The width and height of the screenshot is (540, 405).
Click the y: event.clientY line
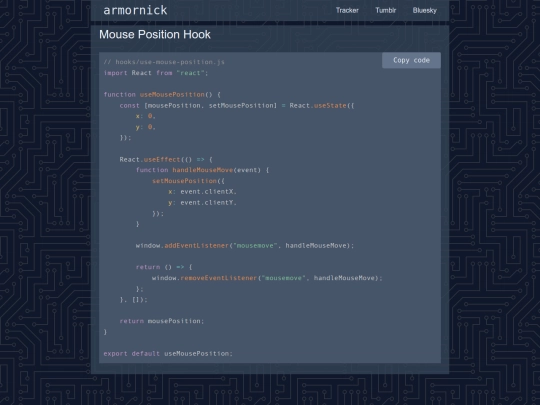pos(202,202)
